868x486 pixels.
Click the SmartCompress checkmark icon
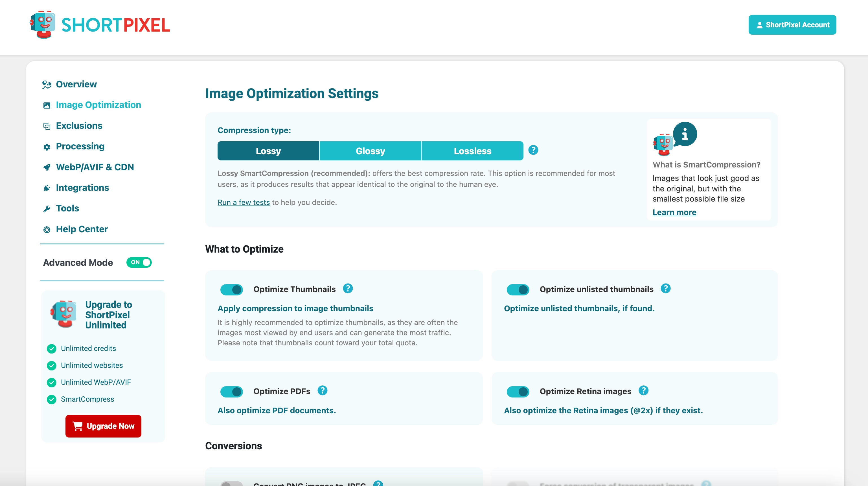click(52, 399)
